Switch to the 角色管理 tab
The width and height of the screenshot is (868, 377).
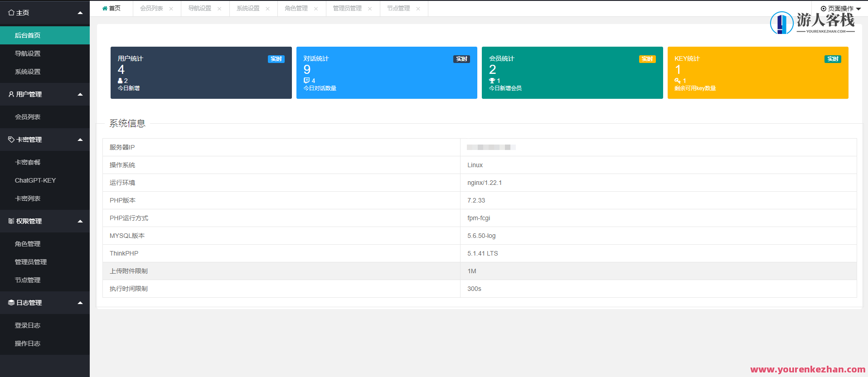[x=296, y=9]
